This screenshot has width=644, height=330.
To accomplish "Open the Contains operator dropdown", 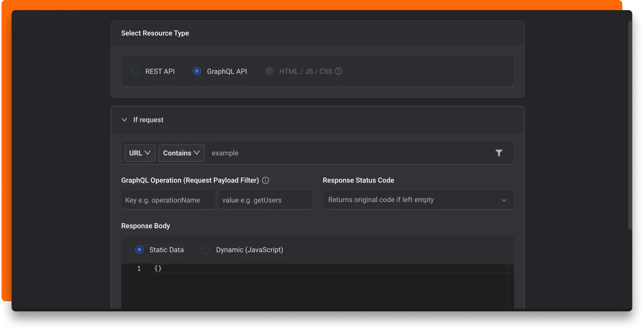I will point(182,153).
